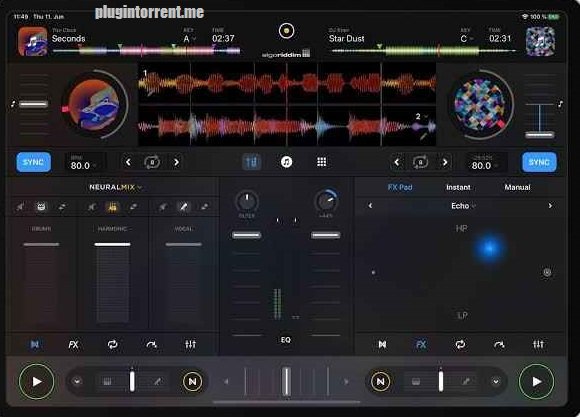Halve the deck 2 loop length
The height and width of the screenshot is (417, 580).
pyautogui.click(x=397, y=162)
